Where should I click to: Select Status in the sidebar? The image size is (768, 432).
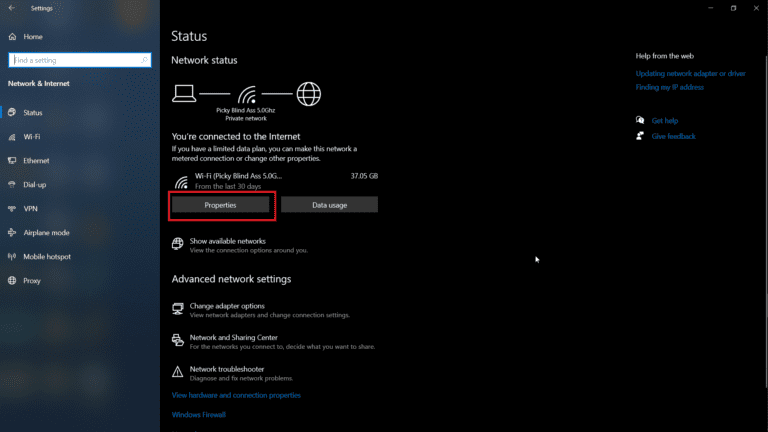click(x=33, y=113)
